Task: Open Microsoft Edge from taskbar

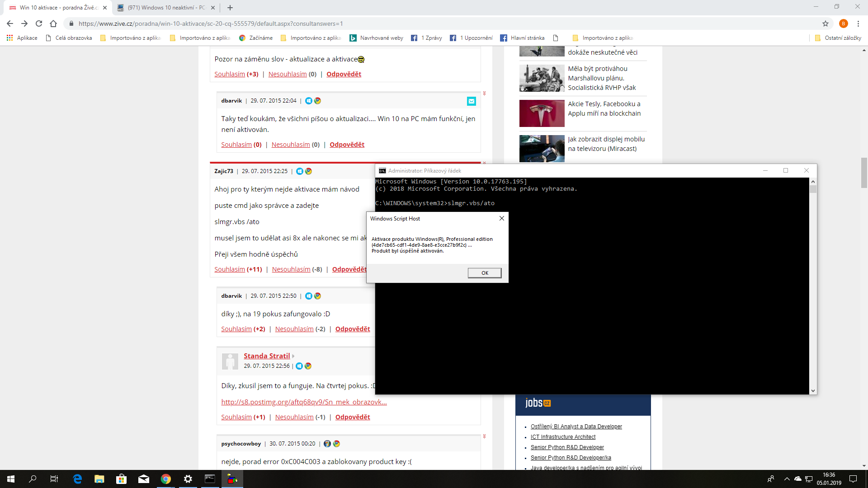Action: click(x=77, y=479)
